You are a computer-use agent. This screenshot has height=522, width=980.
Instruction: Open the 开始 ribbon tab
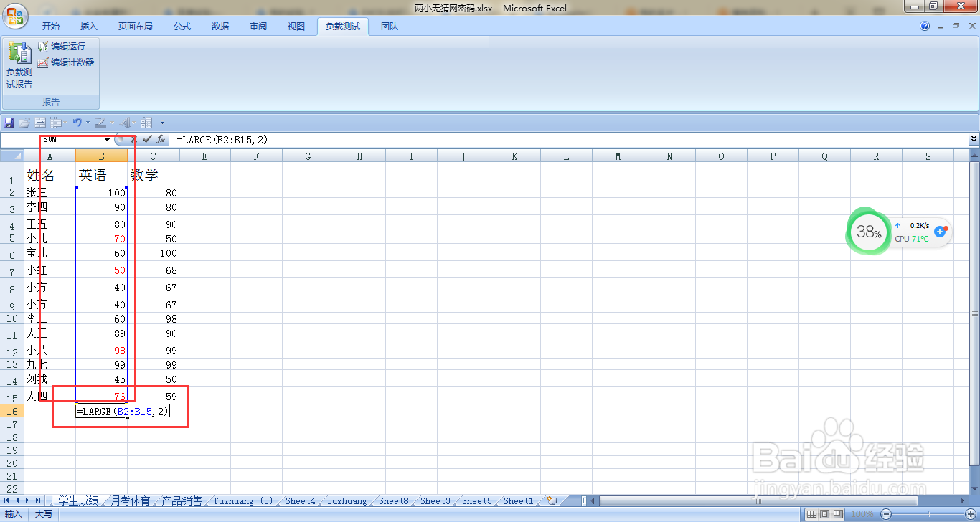click(x=50, y=27)
